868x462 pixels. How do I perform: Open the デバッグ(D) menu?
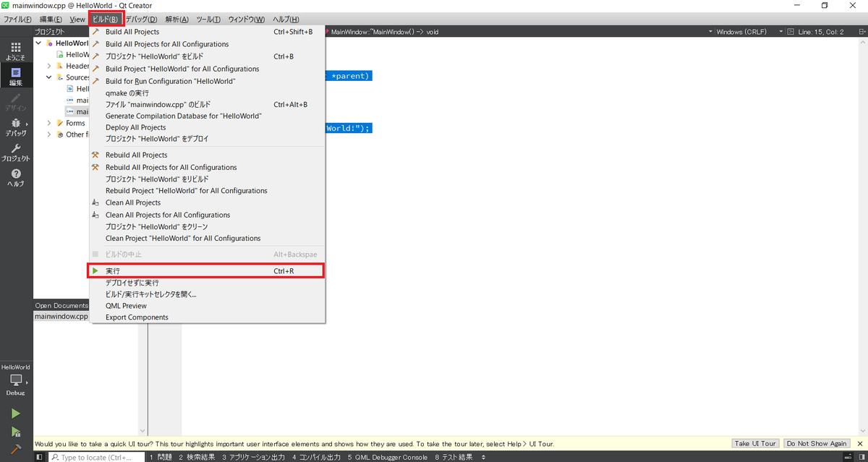(142, 19)
